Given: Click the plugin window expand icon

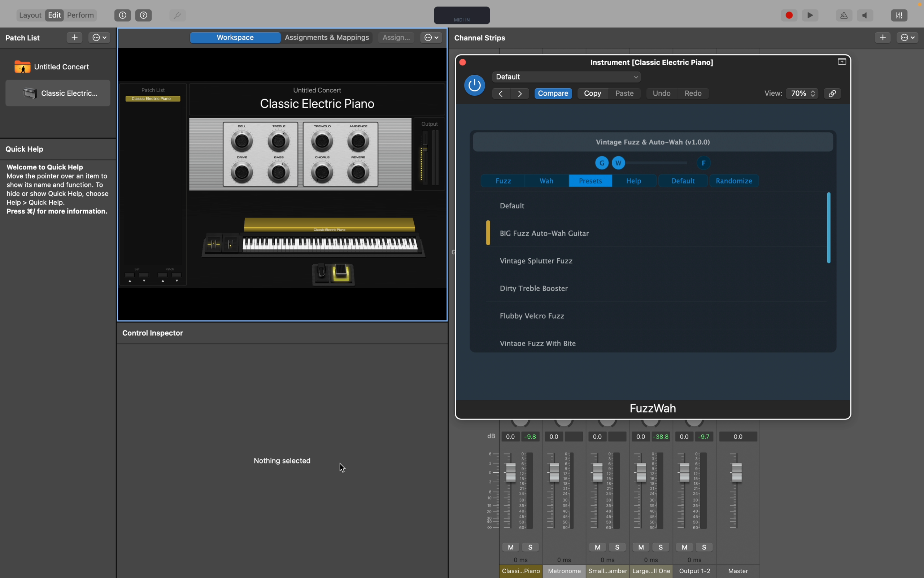Looking at the screenshot, I should 842,62.
